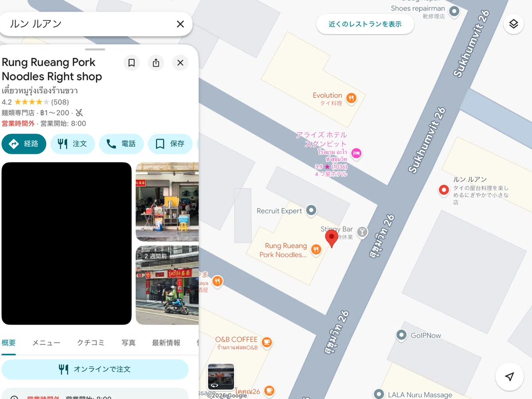Click 近くのレストランを表示 button

[x=365, y=24]
